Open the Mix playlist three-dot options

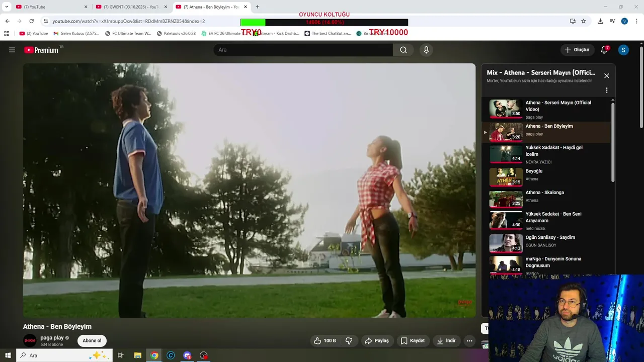607,90
